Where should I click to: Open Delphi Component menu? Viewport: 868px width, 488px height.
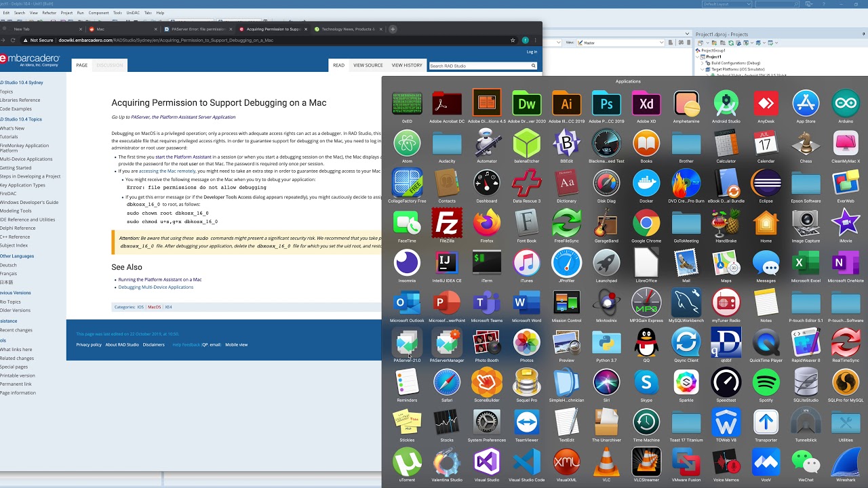pos(99,13)
